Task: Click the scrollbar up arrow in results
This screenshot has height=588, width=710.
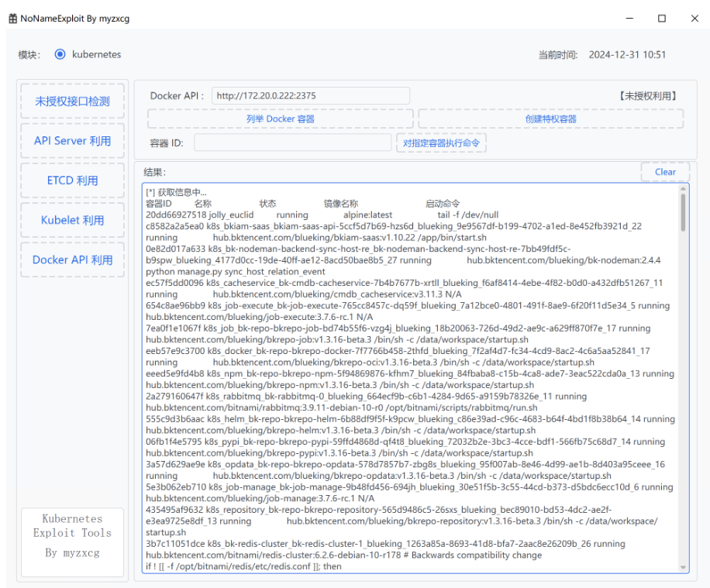Action: [683, 188]
